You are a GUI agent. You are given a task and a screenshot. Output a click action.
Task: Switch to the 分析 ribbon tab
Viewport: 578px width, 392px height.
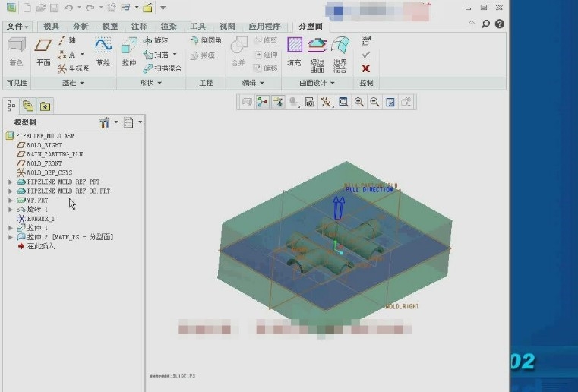pos(81,26)
